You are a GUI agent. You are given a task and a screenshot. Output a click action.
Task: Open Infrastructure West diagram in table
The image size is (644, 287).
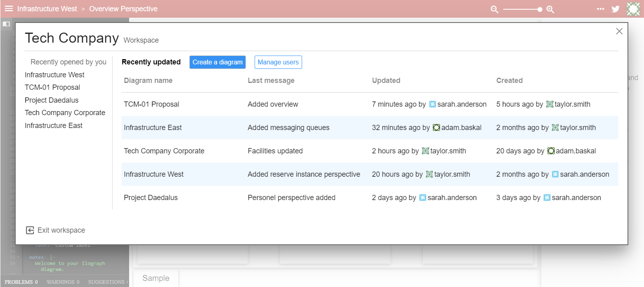(154, 174)
